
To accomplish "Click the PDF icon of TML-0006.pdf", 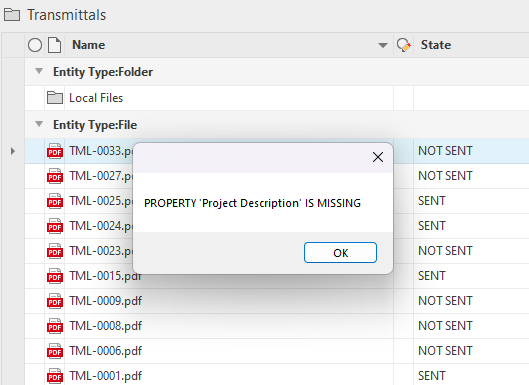I will [55, 351].
